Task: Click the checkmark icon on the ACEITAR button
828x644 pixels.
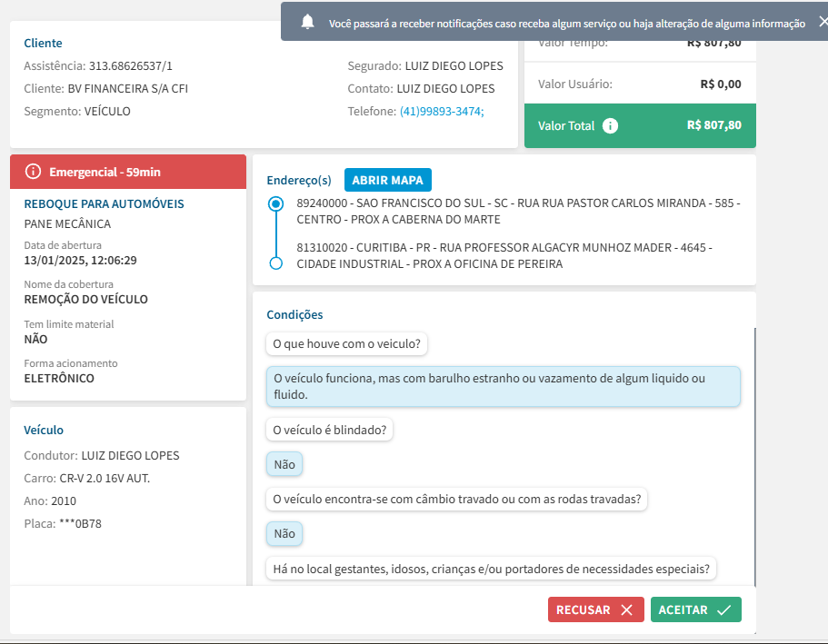Action: 723,610
